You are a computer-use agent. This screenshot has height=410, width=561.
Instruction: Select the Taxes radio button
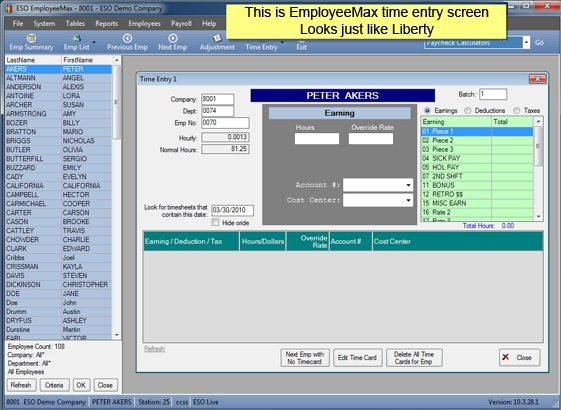pyautogui.click(x=516, y=111)
